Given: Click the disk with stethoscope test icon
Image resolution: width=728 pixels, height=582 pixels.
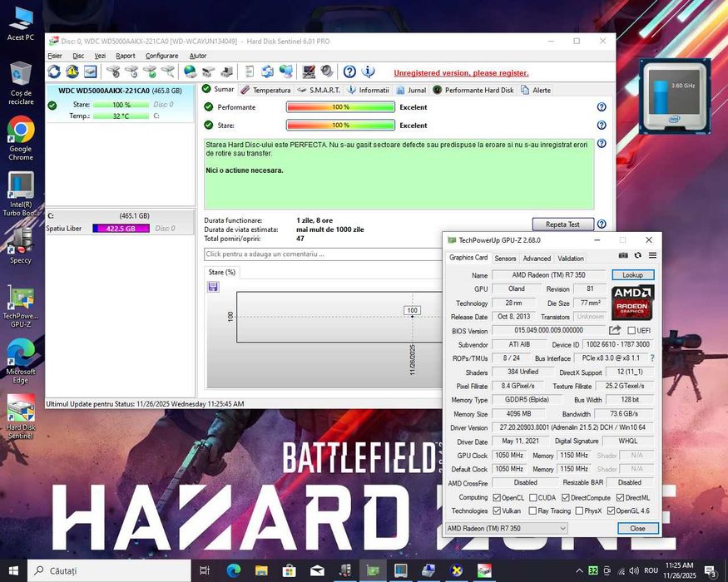Looking at the screenshot, I should (113, 72).
